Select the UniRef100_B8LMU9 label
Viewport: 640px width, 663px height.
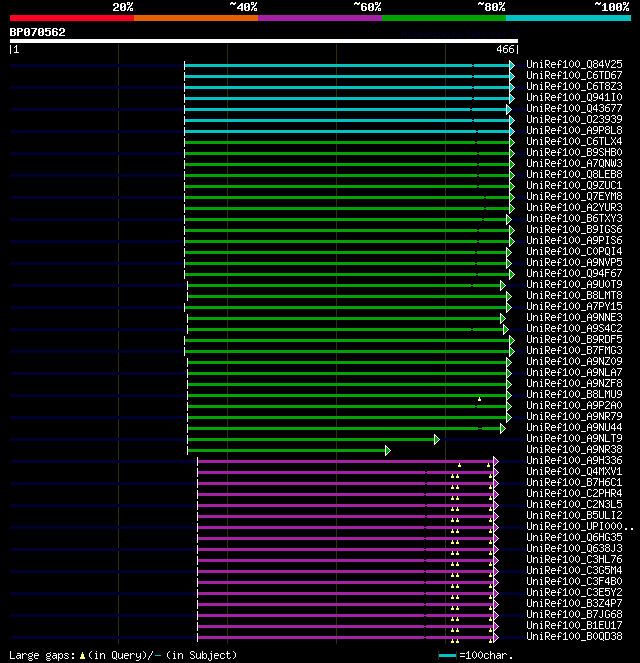pyautogui.click(x=574, y=394)
